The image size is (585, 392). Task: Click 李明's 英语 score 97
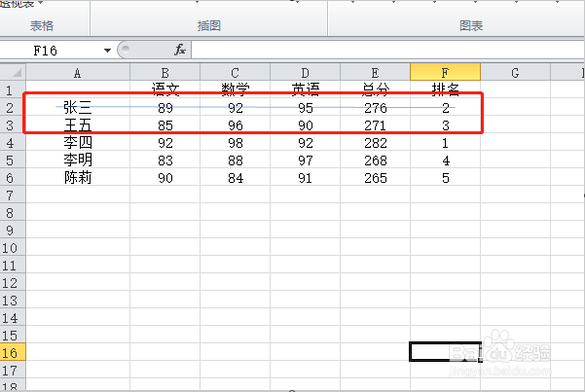(306, 160)
